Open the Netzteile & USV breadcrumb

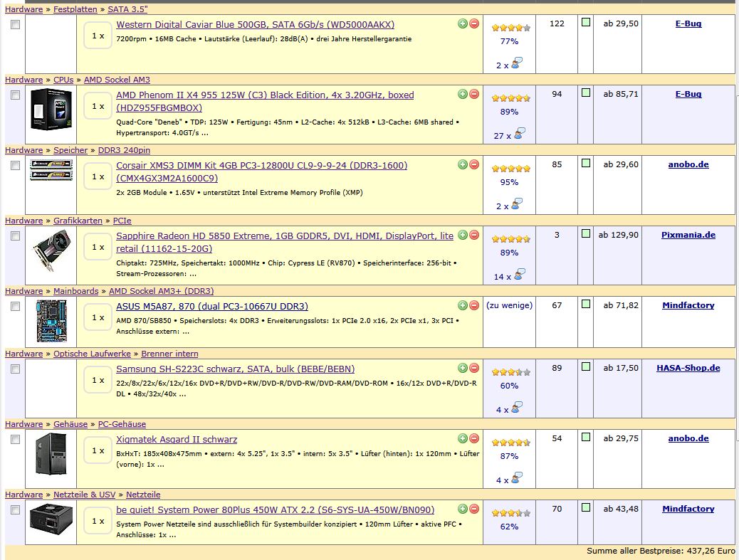click(84, 495)
